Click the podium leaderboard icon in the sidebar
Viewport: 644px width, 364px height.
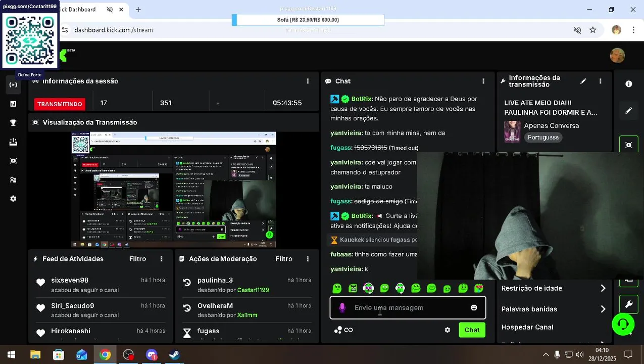point(13,142)
